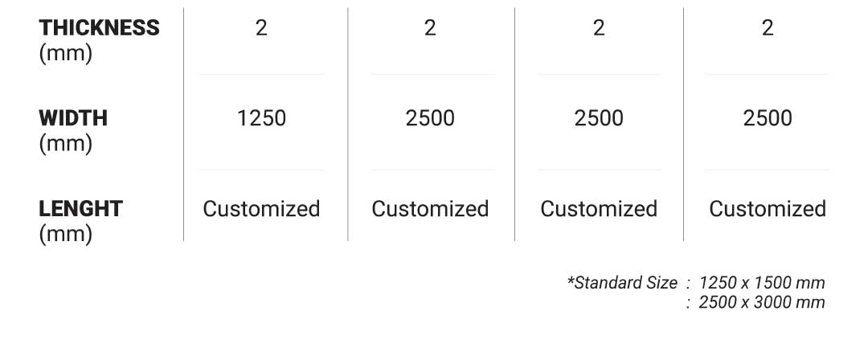Click Customized length in third column
Image resolution: width=868 pixels, height=344 pixels.
(x=599, y=209)
